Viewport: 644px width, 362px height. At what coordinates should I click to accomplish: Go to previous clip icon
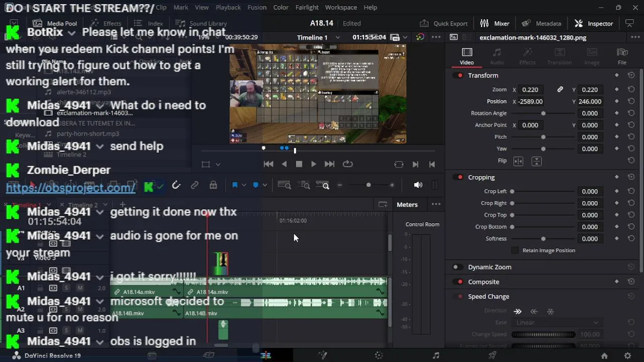click(x=432, y=164)
